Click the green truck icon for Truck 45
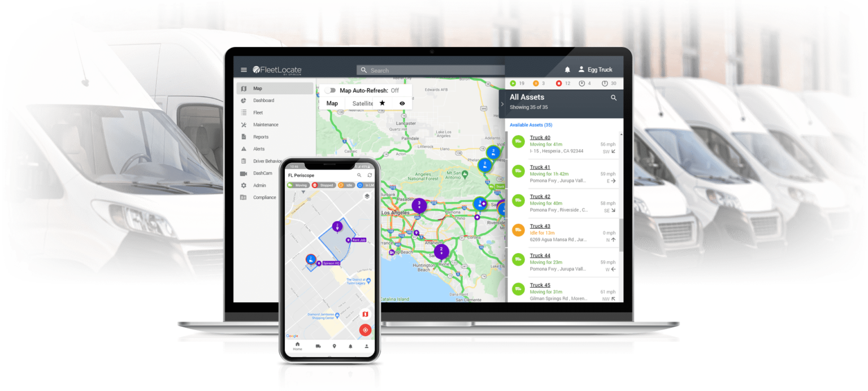 point(518,289)
